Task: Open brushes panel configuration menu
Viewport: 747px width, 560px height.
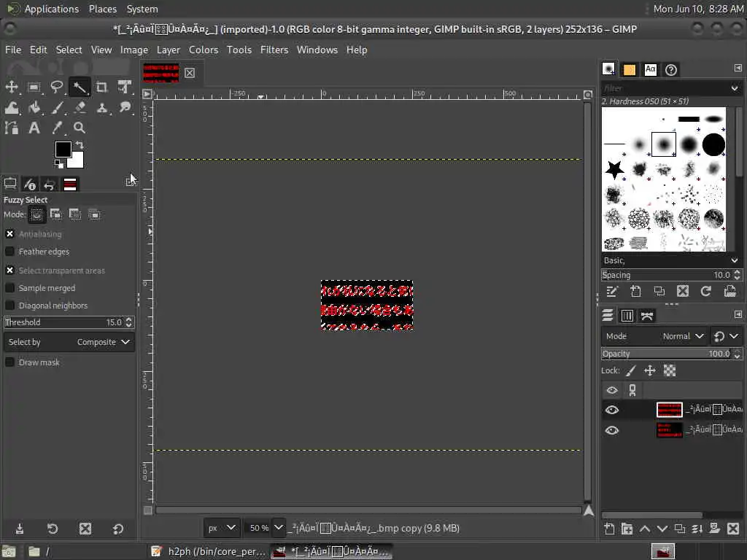Action: 738,69
